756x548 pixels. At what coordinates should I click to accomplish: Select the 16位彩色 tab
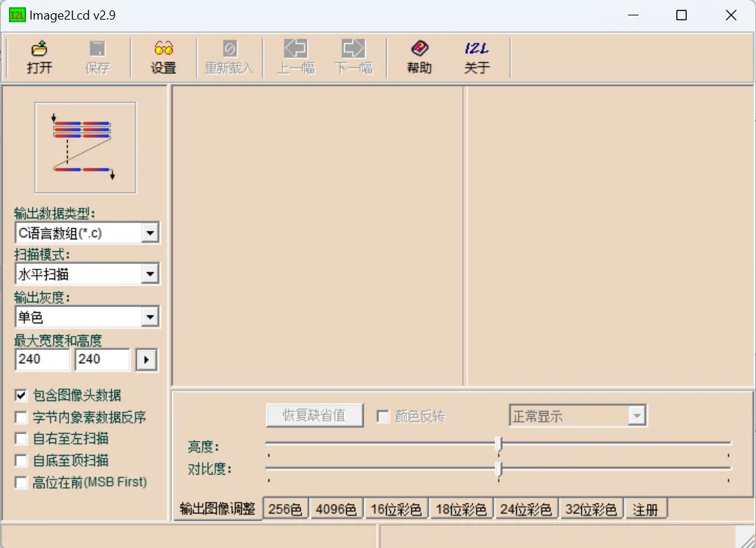click(396, 510)
